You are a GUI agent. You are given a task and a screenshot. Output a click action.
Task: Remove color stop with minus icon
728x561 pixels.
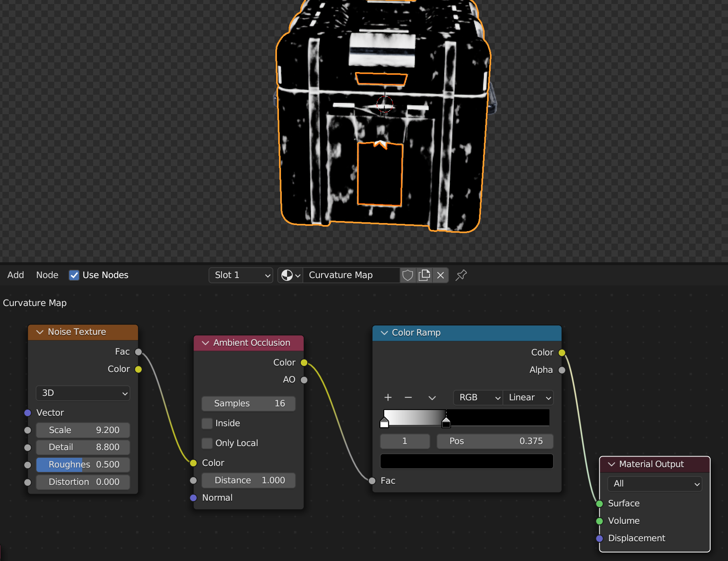point(408,397)
